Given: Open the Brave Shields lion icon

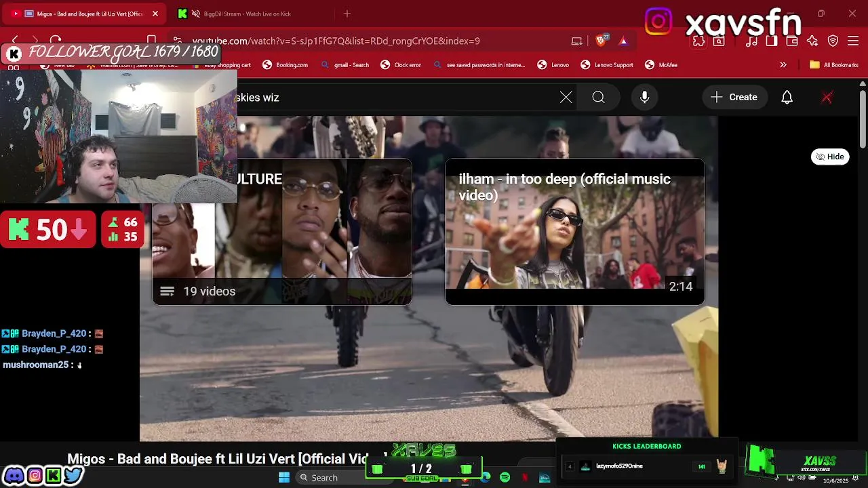Looking at the screenshot, I should pos(601,41).
